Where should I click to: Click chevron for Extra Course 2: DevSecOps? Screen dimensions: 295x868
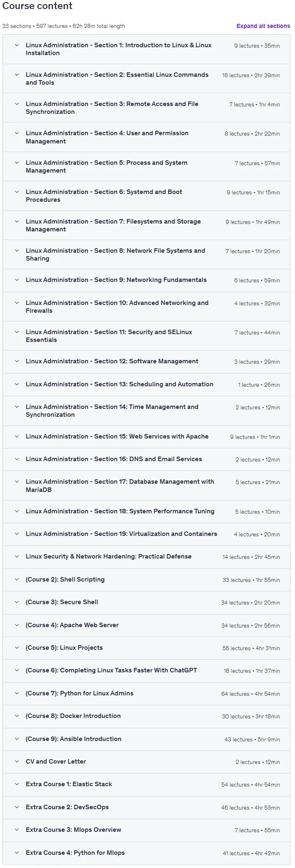pyautogui.click(x=17, y=808)
